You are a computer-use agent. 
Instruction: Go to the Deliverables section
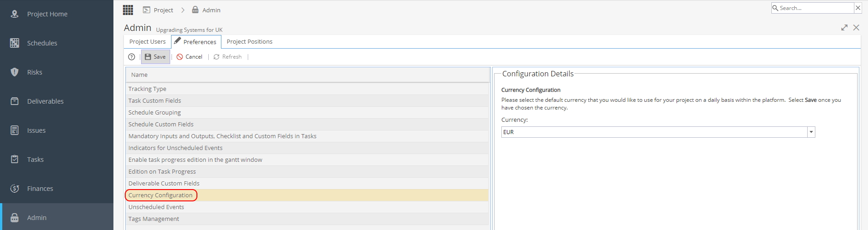(57, 101)
